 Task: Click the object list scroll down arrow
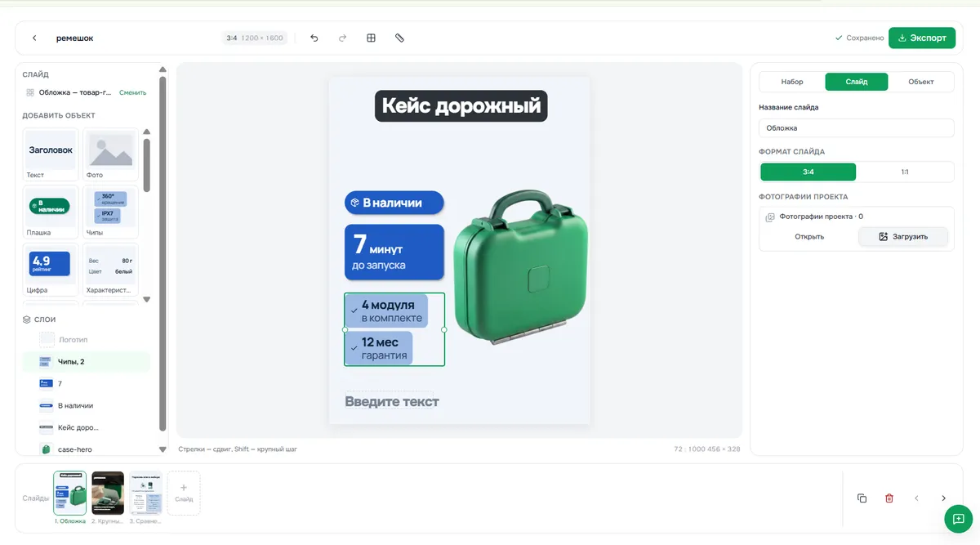pyautogui.click(x=146, y=300)
